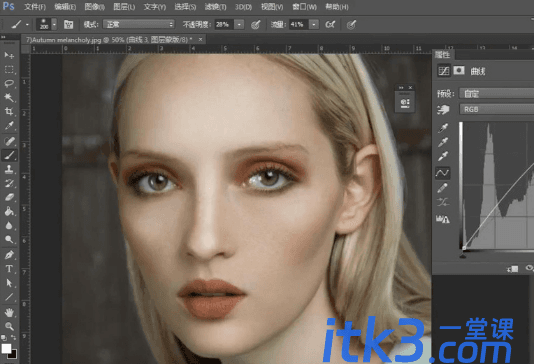Select the History Brush tool
This screenshot has height=364, width=534.
(9, 184)
